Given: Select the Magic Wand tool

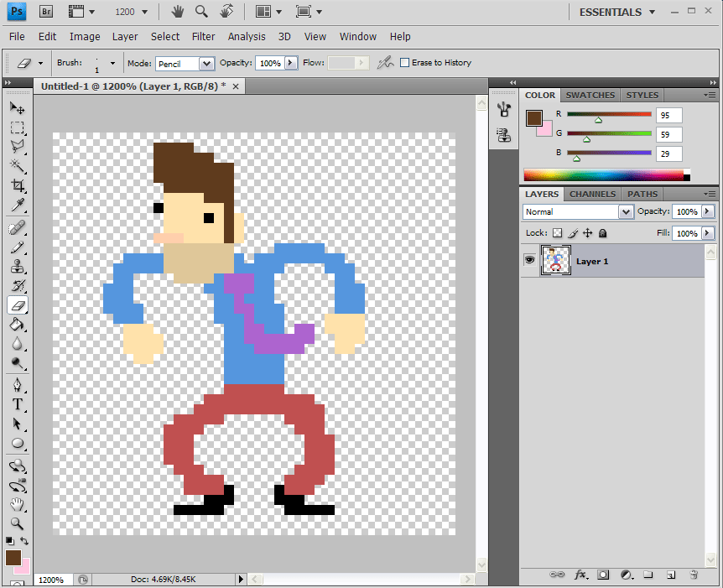Looking at the screenshot, I should click(18, 165).
